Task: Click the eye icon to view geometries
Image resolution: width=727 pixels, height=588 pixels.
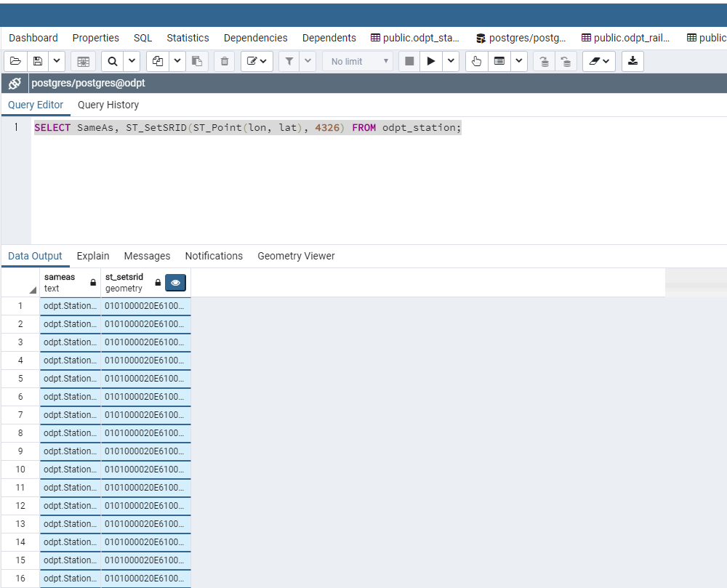Action: coord(175,283)
